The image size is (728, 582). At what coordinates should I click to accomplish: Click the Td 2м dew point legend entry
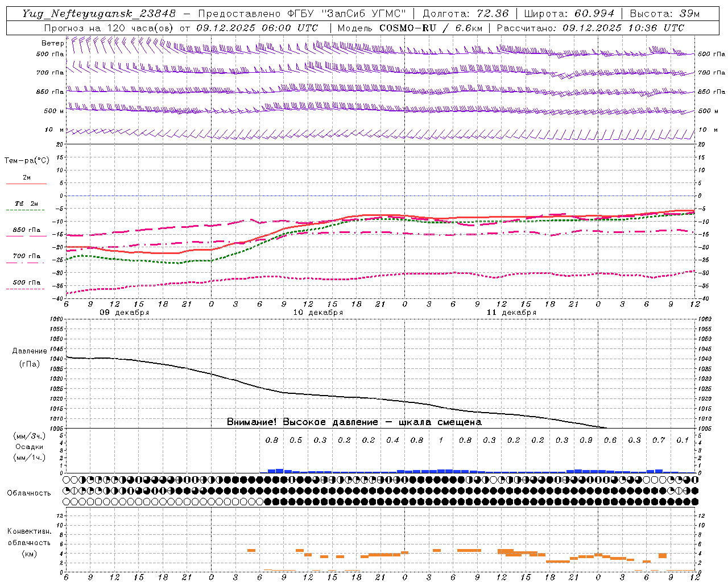tap(26, 203)
